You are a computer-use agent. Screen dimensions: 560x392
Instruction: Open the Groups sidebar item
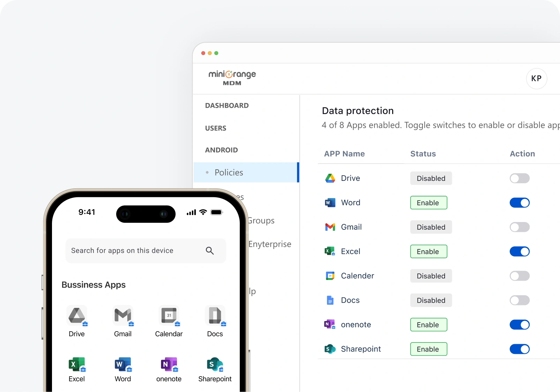(261, 221)
